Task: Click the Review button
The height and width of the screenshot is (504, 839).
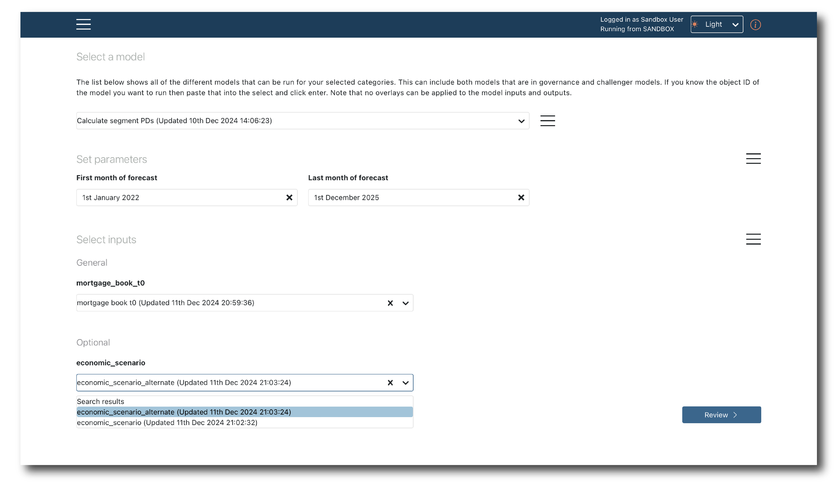Action: tap(721, 415)
